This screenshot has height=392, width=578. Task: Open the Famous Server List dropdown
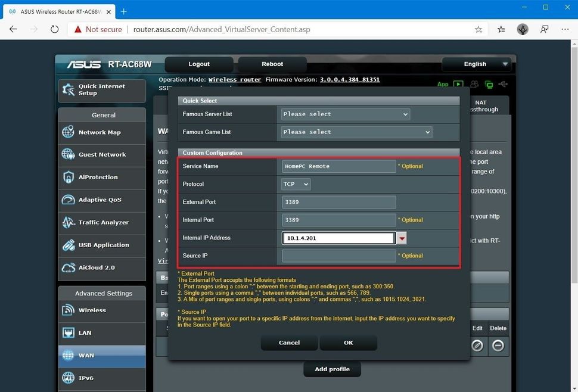(x=344, y=114)
